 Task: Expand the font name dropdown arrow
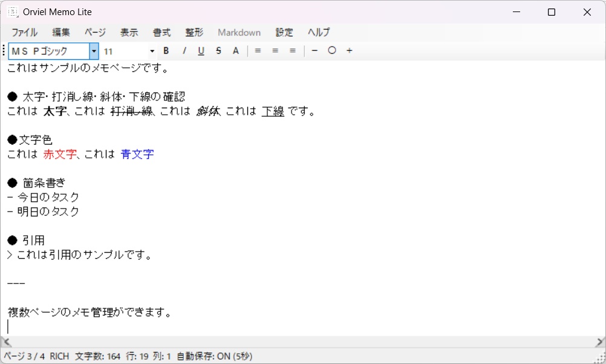[94, 51]
